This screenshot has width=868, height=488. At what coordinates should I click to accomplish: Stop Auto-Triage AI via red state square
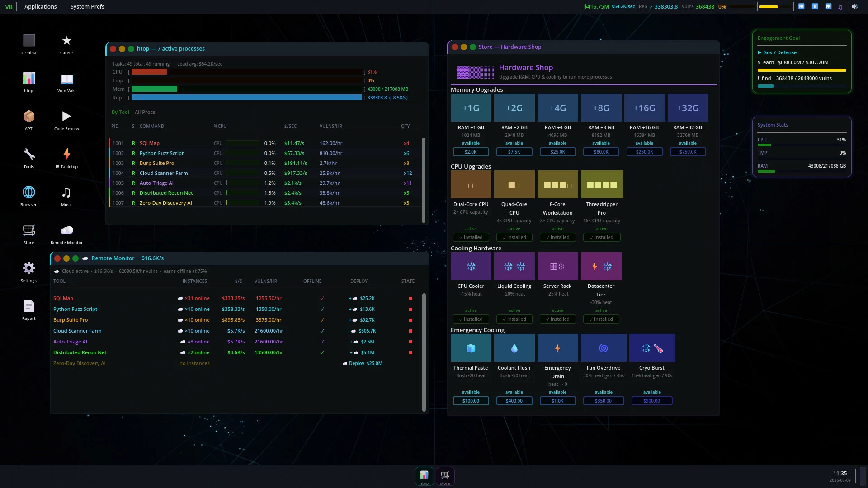coord(410,342)
